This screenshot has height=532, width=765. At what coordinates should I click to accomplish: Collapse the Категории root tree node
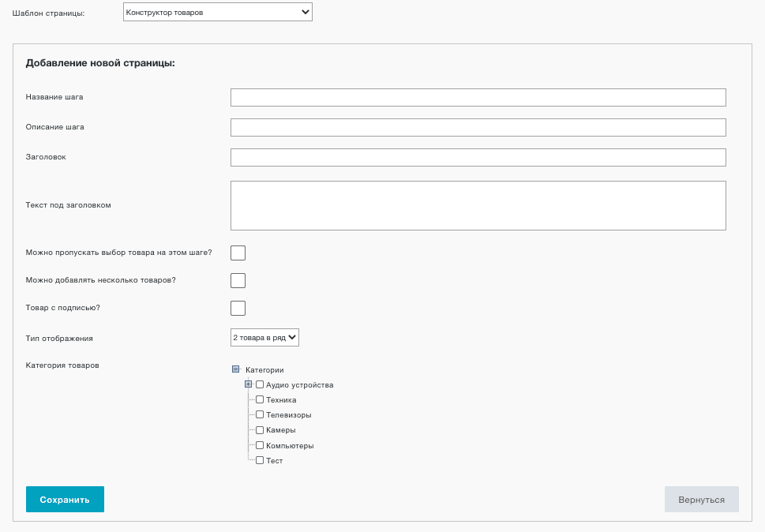click(x=235, y=369)
